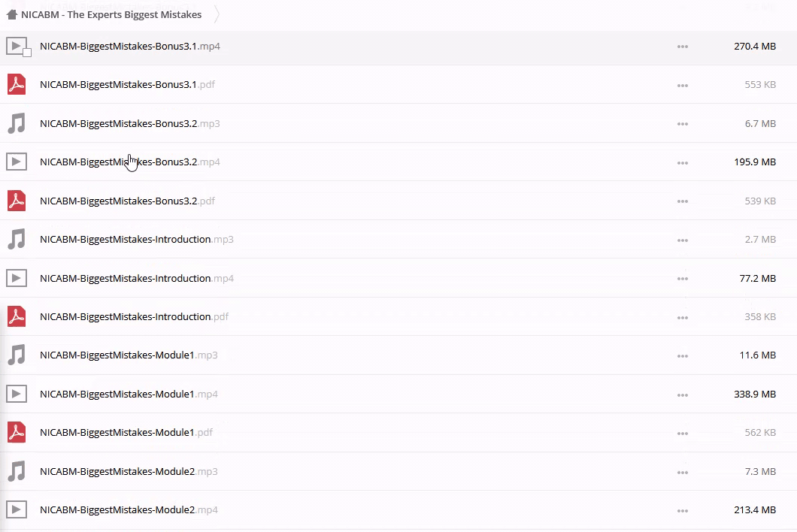Viewport: 797px width, 532px height.
Task: Click the music note icon for Module1.mp3
Action: coord(17,355)
